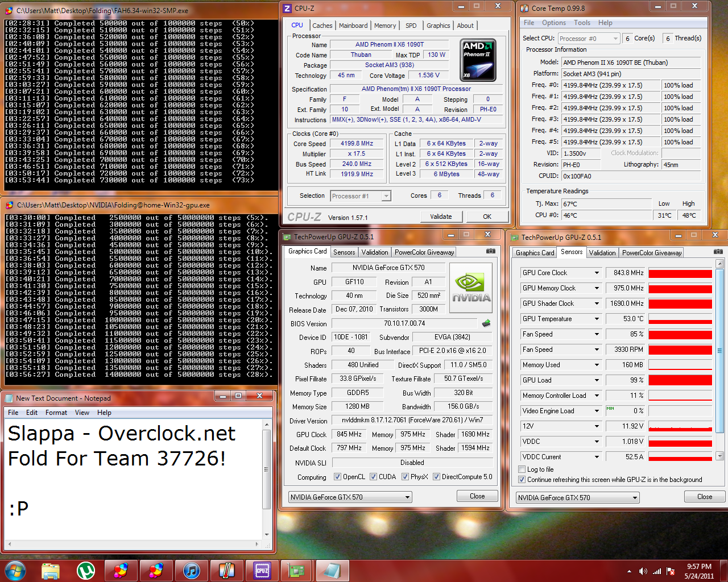This screenshot has height=582, width=728.
Task: Uncheck Continue refreshing this screen in background
Action: (x=522, y=480)
